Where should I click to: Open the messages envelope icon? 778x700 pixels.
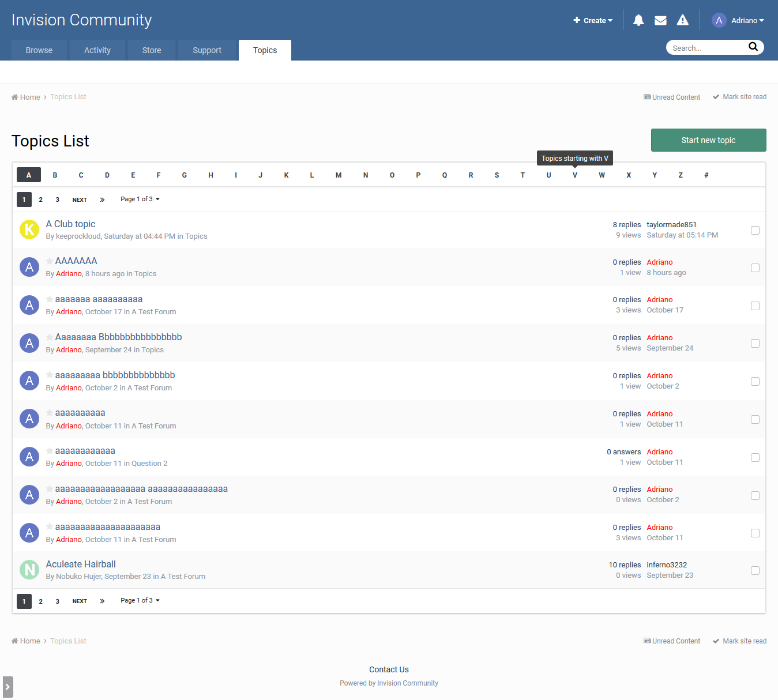coord(660,20)
